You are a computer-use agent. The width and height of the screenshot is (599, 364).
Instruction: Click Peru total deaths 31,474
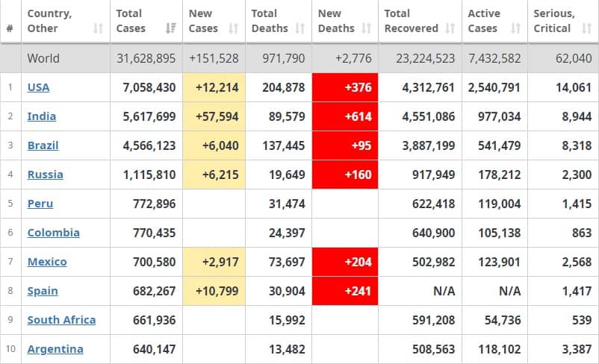[x=287, y=204]
